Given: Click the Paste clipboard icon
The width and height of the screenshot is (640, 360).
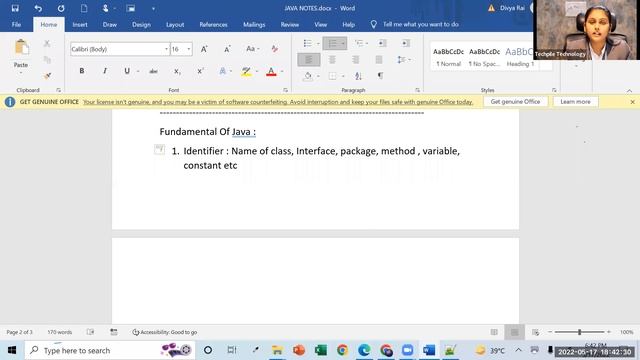Looking at the screenshot, I should click(21, 48).
